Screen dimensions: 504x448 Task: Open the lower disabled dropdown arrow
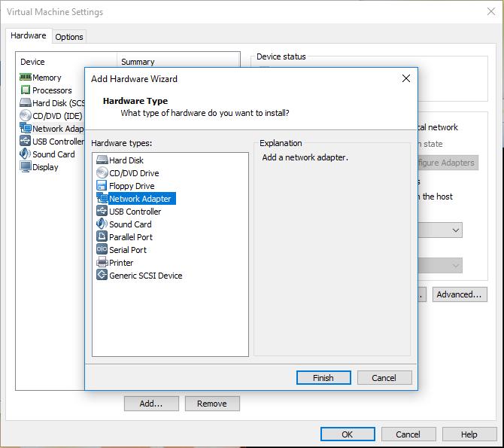pyautogui.click(x=455, y=266)
